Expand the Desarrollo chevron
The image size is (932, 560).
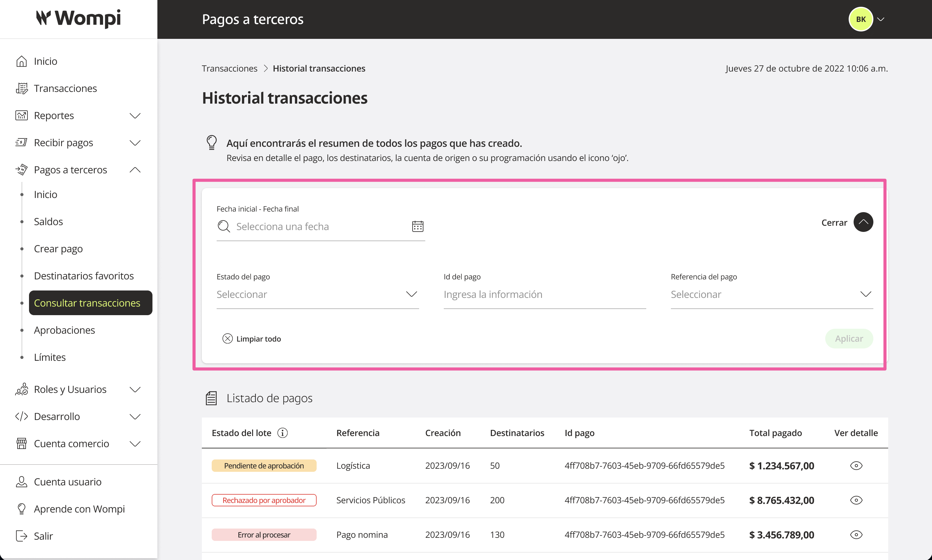pyautogui.click(x=135, y=416)
